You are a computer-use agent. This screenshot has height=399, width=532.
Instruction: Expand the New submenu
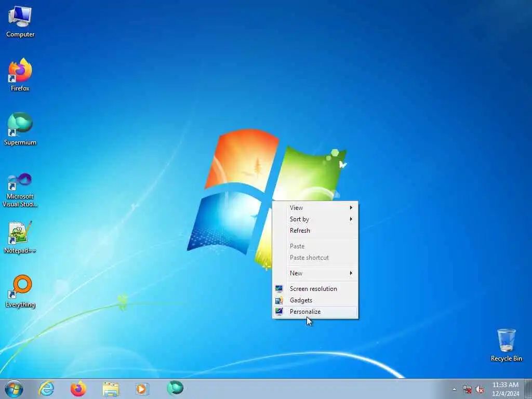[x=315, y=273]
